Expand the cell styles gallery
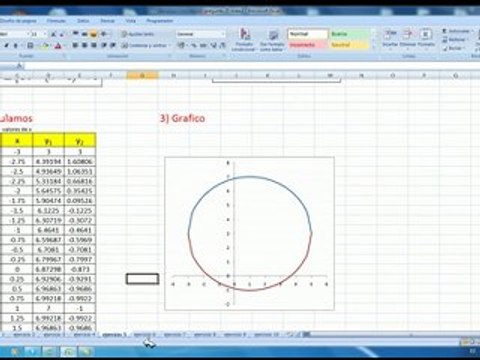Viewport: 480px width, 360px height. coord(373,46)
